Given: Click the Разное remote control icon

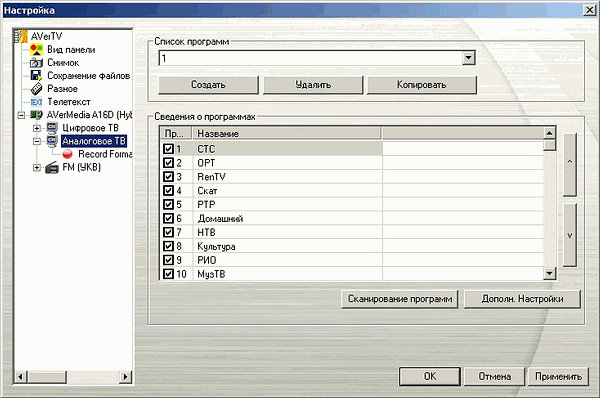Looking at the screenshot, I should [x=36, y=89].
